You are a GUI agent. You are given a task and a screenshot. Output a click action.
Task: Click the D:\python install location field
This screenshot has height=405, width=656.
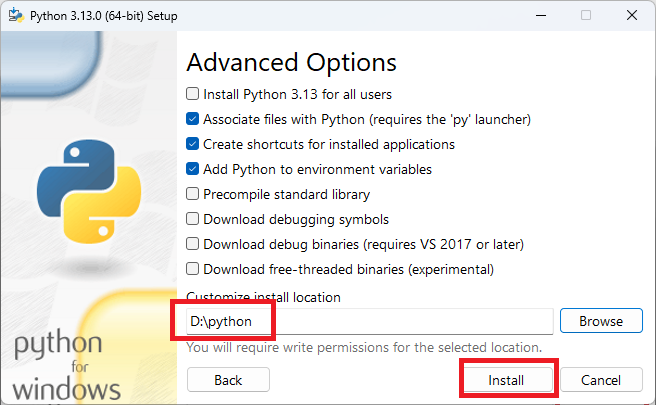click(x=369, y=321)
